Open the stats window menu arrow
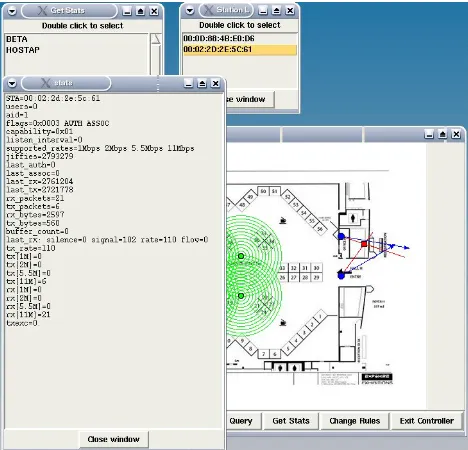The width and height of the screenshot is (468, 450). click(x=12, y=83)
